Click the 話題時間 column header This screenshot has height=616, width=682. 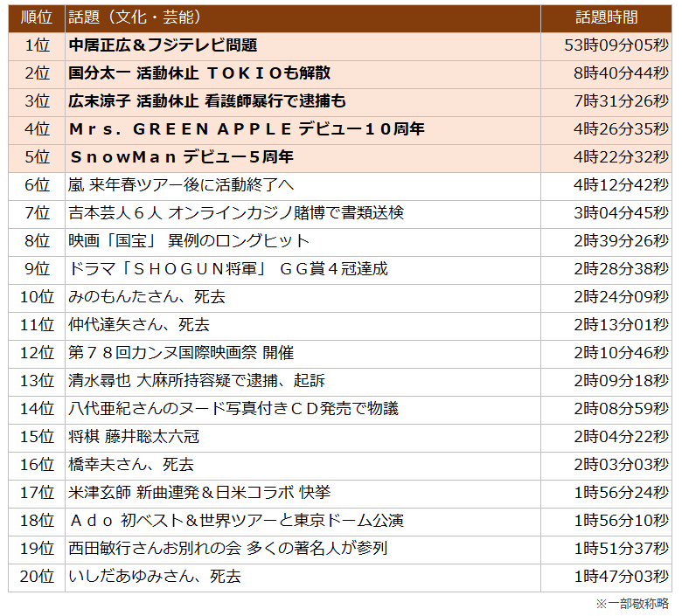(x=606, y=17)
